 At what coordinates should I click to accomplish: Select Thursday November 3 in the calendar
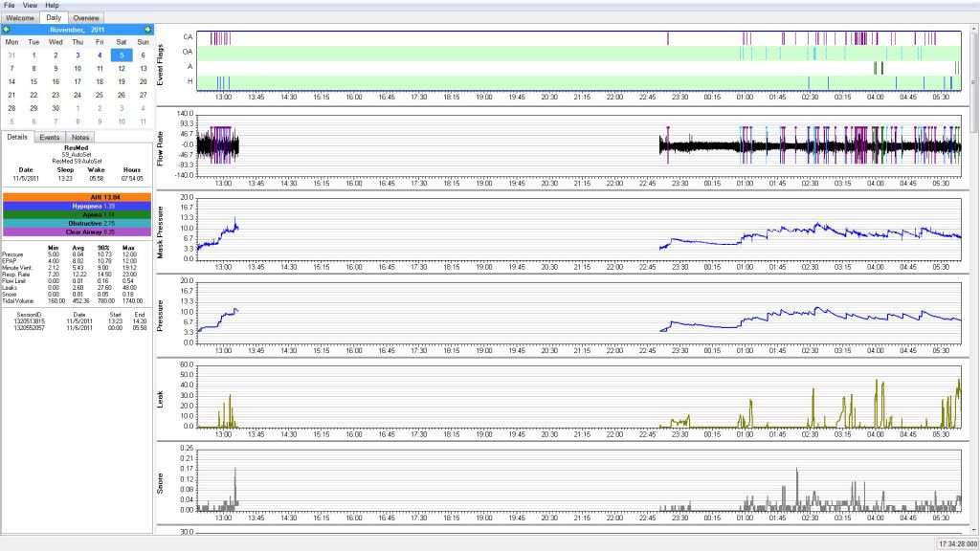[78, 55]
